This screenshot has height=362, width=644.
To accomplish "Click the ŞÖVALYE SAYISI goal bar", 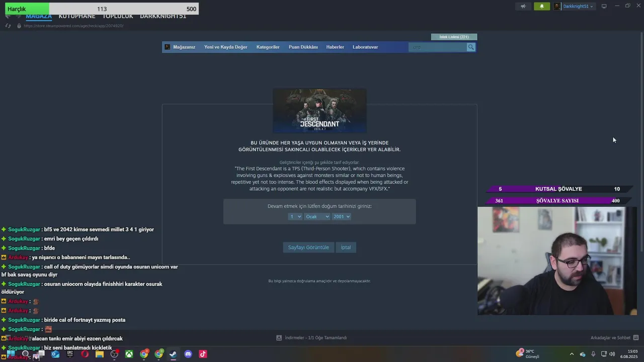I will click(558, 201).
